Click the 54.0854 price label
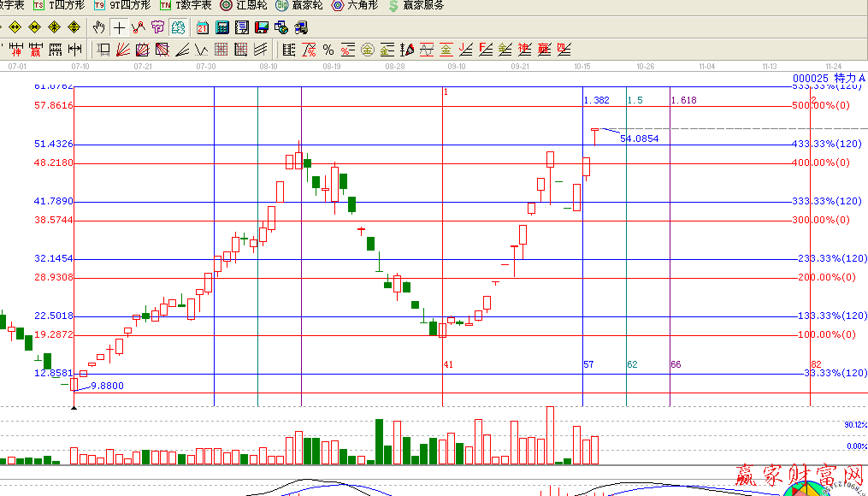This screenshot has width=868, height=496. (639, 138)
